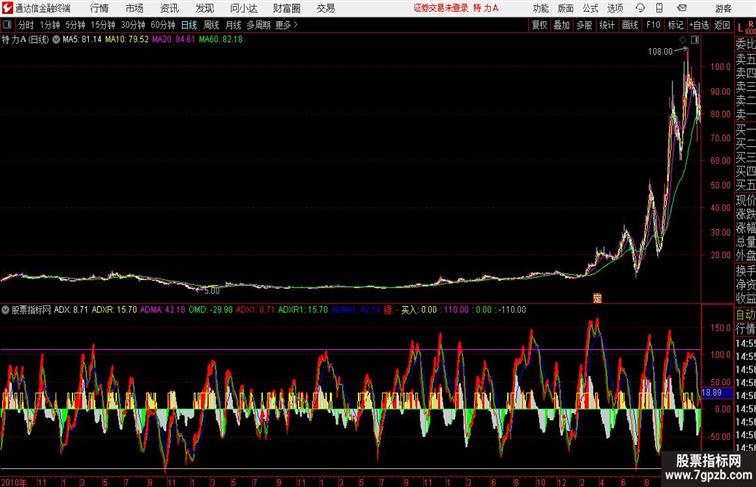Toggle the left panel icon beside 分时
Viewport: 756px width, 487px height.
(x=7, y=25)
